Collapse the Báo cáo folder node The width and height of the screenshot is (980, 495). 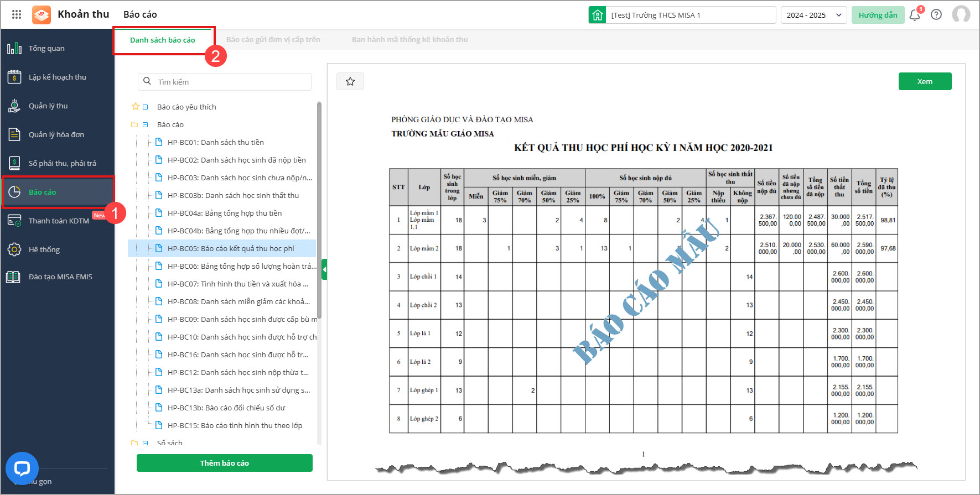click(146, 124)
